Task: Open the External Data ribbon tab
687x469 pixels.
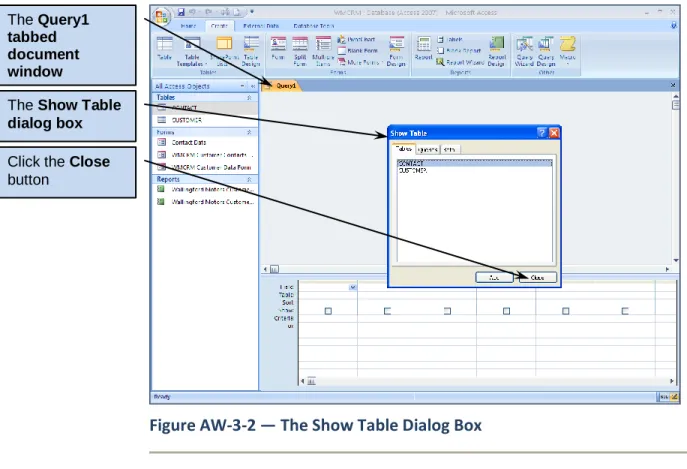Action: click(261, 26)
